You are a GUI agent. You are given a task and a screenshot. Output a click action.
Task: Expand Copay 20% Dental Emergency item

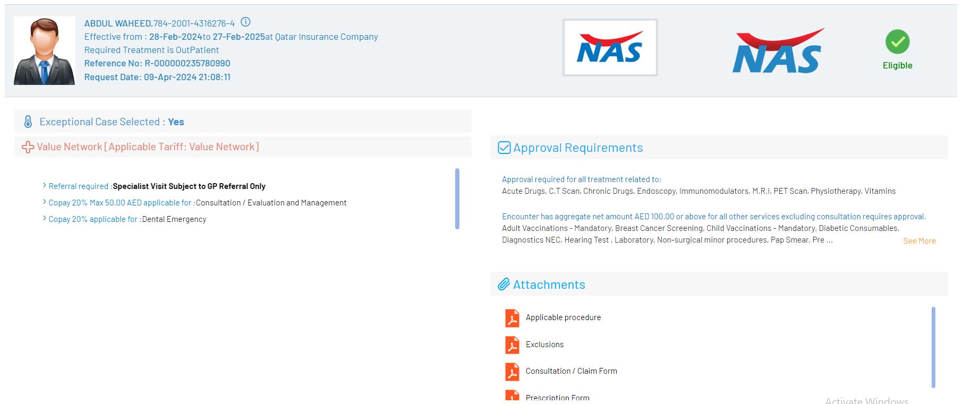pos(45,219)
